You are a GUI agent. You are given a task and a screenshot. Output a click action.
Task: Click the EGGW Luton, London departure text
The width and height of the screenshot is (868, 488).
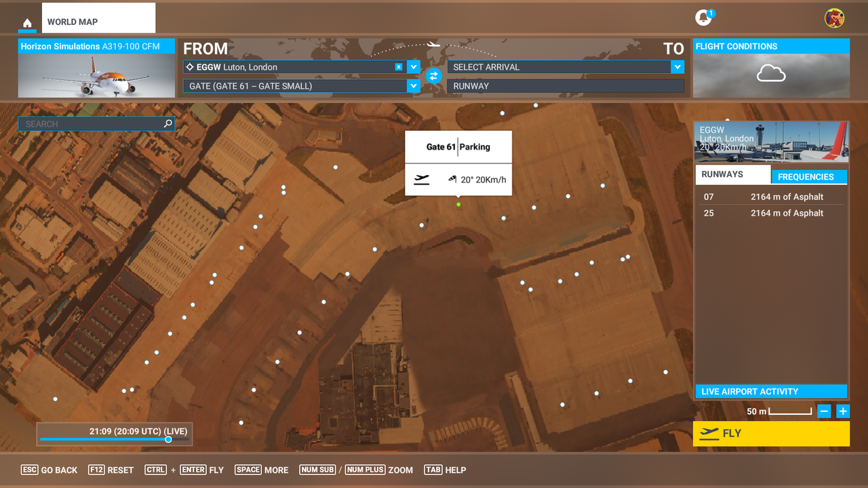coord(237,67)
